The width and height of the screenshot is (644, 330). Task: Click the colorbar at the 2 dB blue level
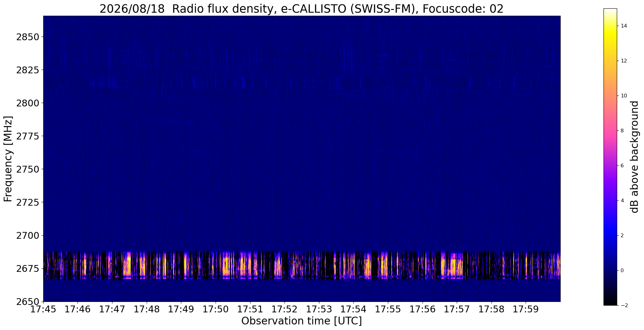coord(610,235)
